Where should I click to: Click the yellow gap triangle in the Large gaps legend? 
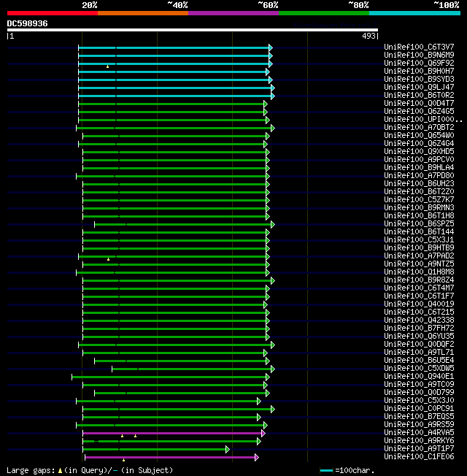pyautogui.click(x=60, y=471)
